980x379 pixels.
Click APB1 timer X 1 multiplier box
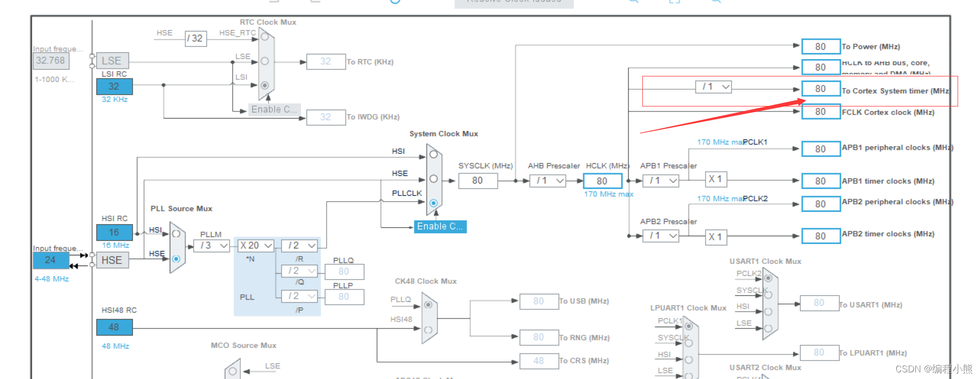pyautogui.click(x=716, y=179)
